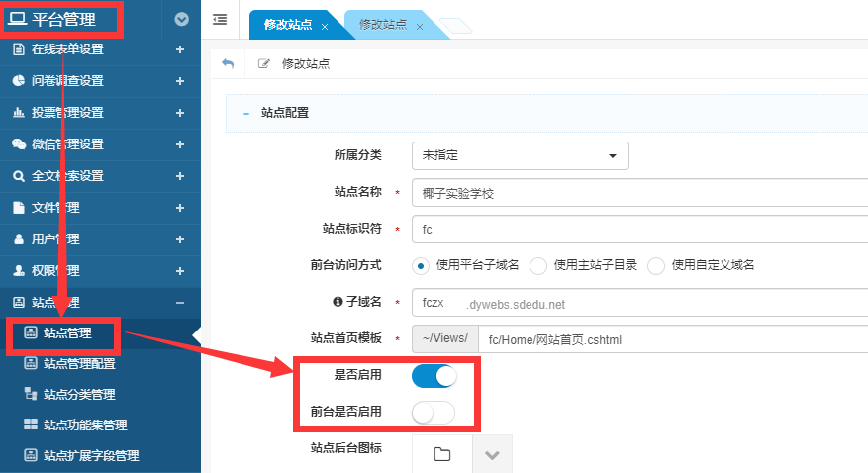Close the active 修改站点 tab
The width and height of the screenshot is (868, 473).
pyautogui.click(x=325, y=26)
